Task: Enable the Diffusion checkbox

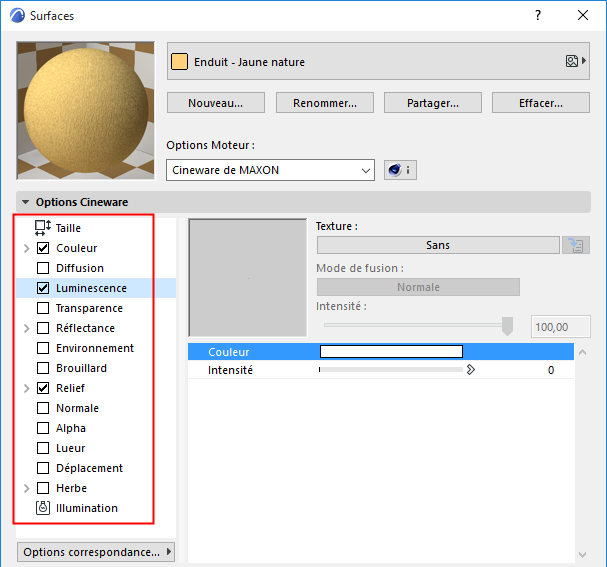Action: 43,268
